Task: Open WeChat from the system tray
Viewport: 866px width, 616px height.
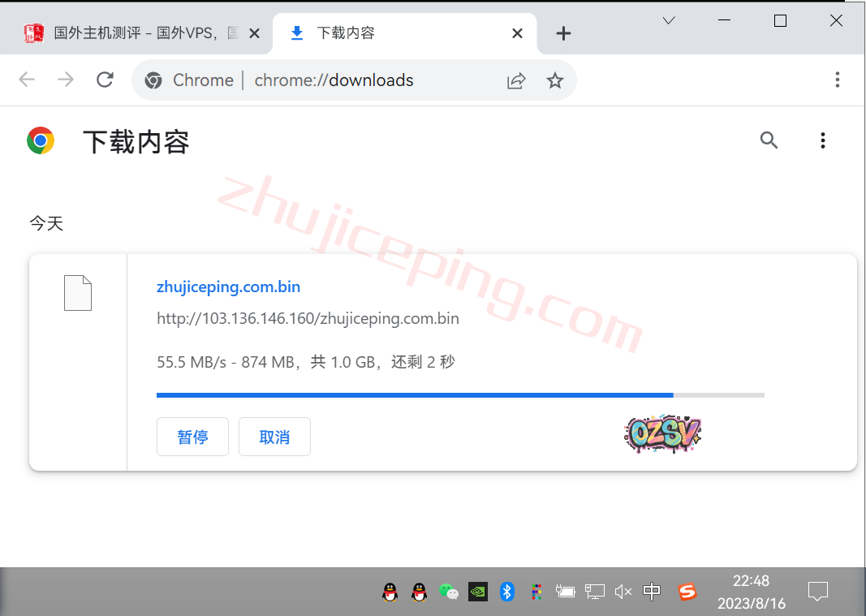Action: tap(448, 592)
